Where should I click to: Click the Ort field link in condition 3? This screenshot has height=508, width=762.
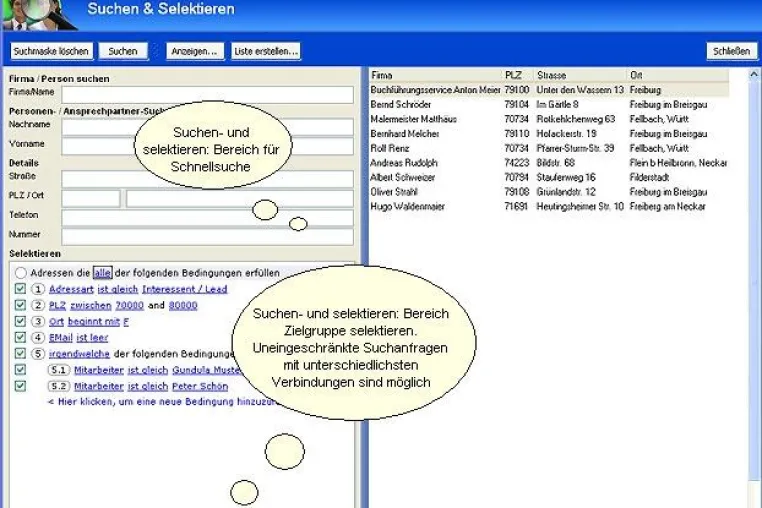[56, 321]
